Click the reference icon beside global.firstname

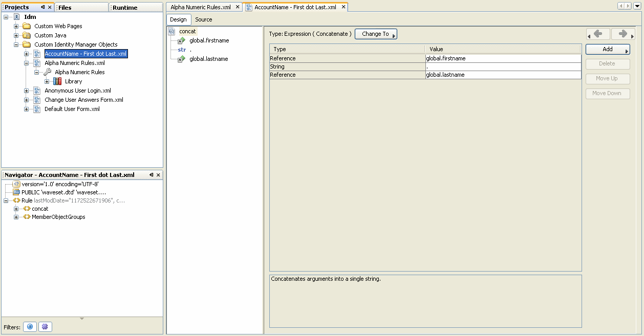[181, 40]
